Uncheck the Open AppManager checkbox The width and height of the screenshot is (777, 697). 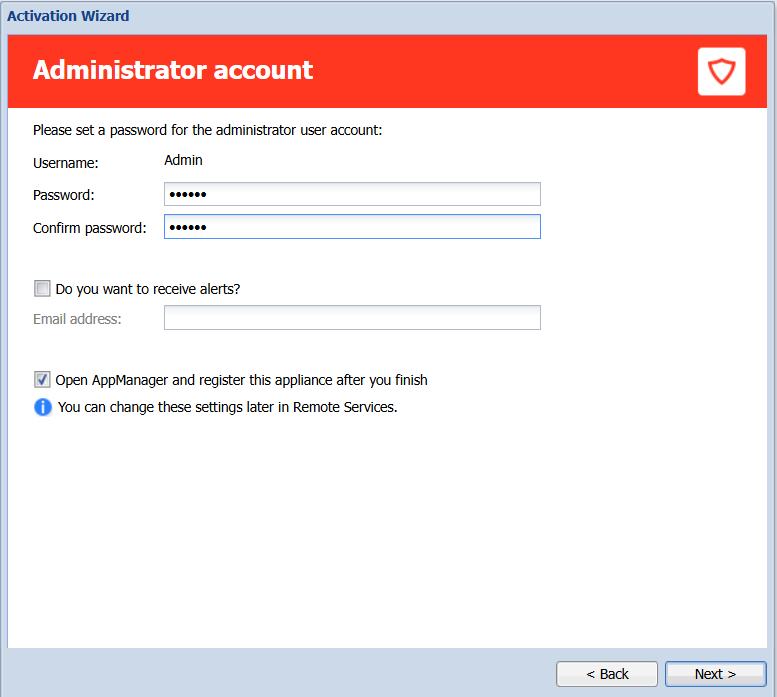tap(42, 380)
